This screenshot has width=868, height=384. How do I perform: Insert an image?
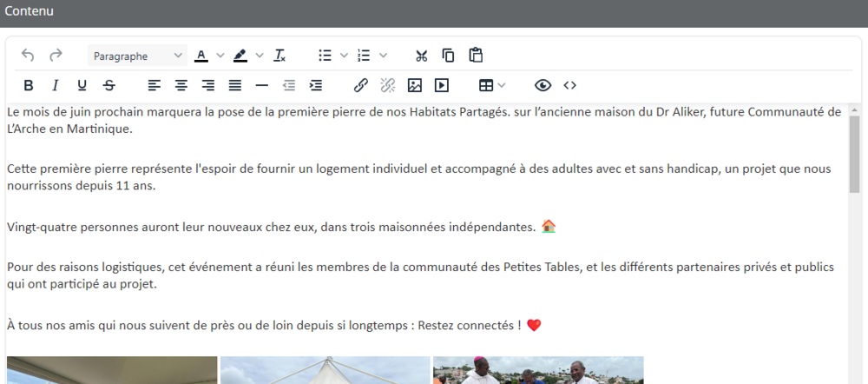[x=415, y=85]
